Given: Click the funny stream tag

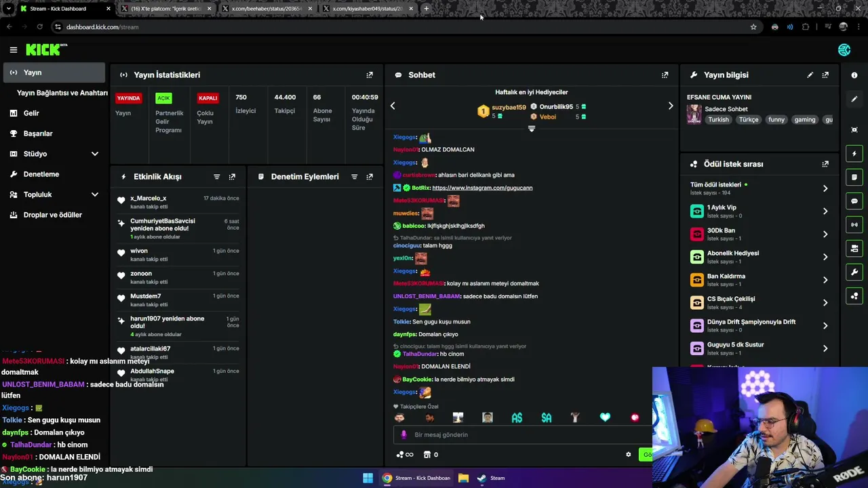Looking at the screenshot, I should click(776, 120).
